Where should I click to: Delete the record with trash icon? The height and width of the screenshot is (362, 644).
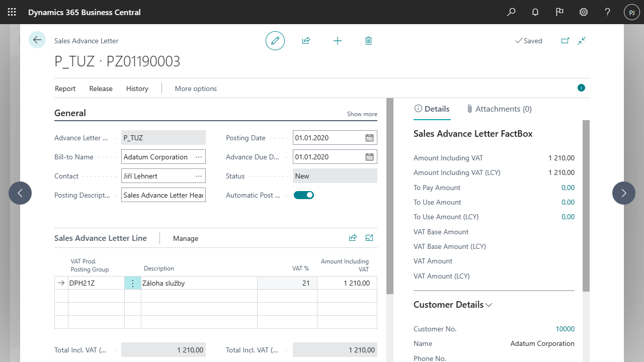click(x=368, y=41)
